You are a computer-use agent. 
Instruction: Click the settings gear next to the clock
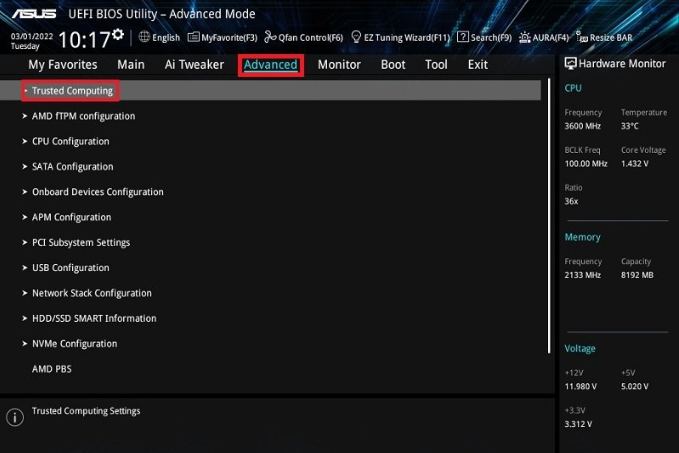coord(118,34)
